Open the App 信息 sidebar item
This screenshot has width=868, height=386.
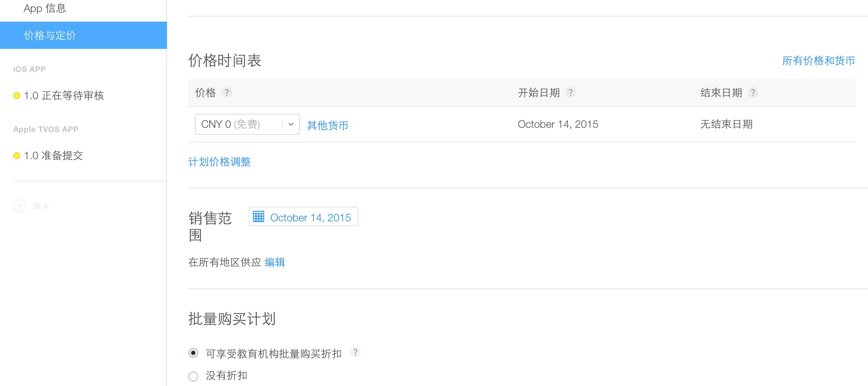click(x=45, y=8)
